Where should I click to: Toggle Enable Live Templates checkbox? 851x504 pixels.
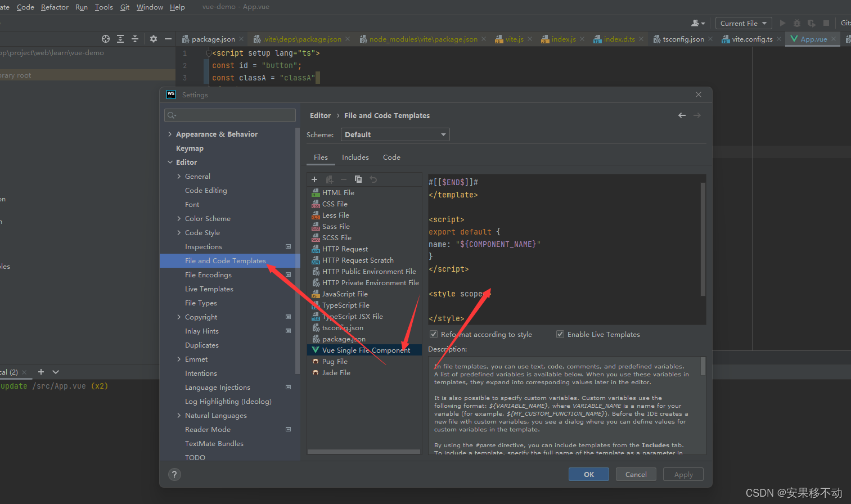point(560,334)
